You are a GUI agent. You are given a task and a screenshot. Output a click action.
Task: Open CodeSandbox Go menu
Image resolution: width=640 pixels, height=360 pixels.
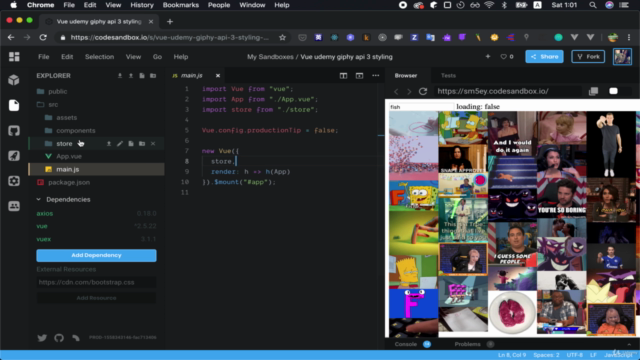[157, 57]
